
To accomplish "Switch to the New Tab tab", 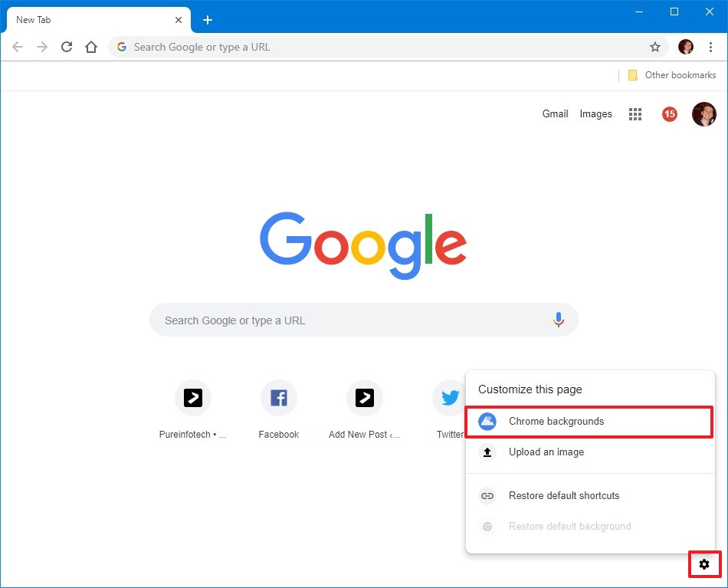I will [x=92, y=19].
